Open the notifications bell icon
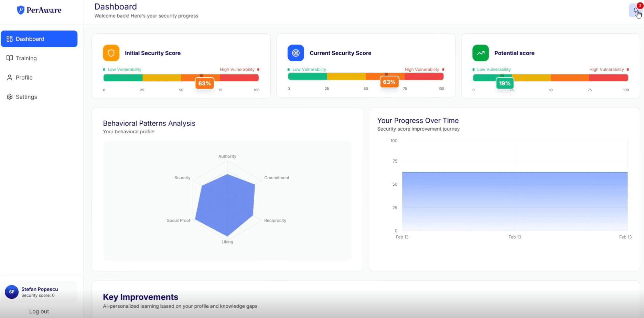 click(x=635, y=10)
